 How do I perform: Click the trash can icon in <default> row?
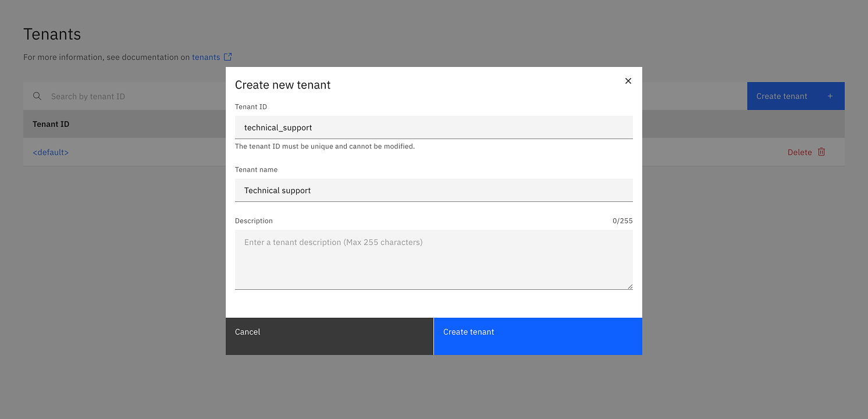tap(821, 152)
